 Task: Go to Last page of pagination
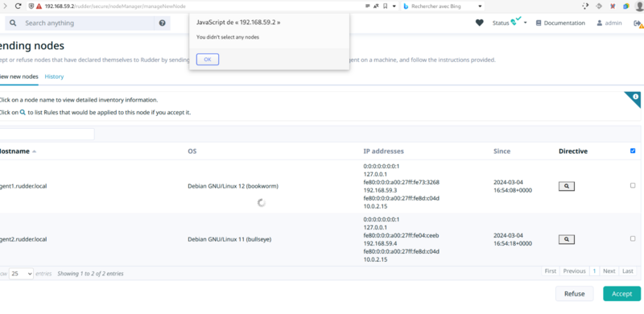coord(628,271)
